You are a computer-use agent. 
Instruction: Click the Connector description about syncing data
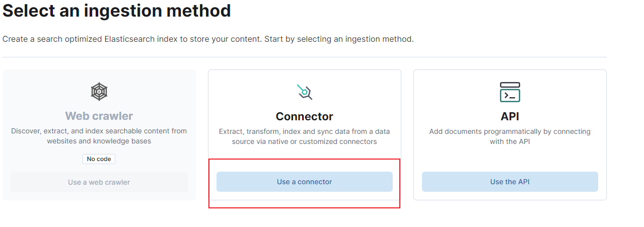tap(305, 136)
